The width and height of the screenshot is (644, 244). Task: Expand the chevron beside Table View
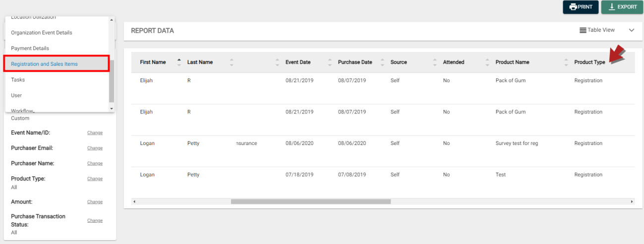coord(632,30)
